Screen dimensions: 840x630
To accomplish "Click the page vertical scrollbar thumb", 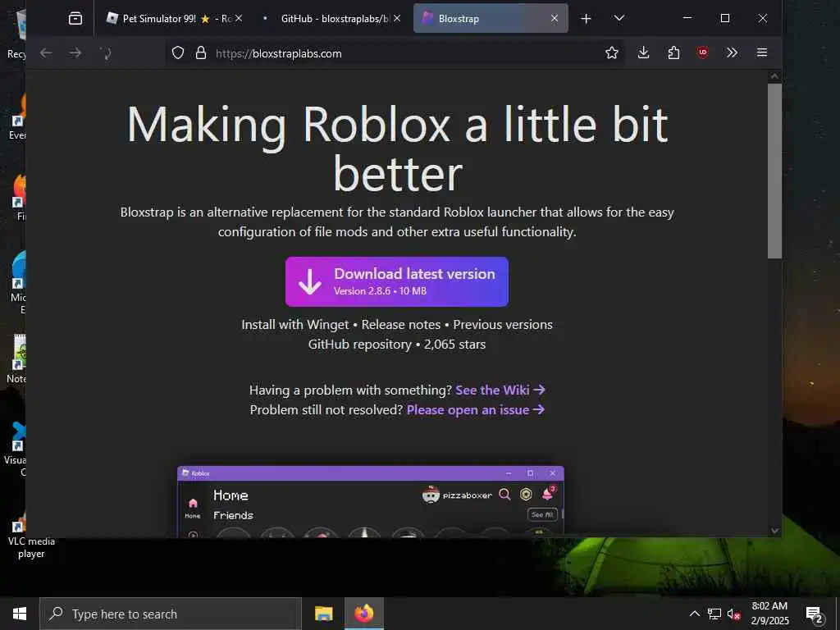I will point(774,171).
